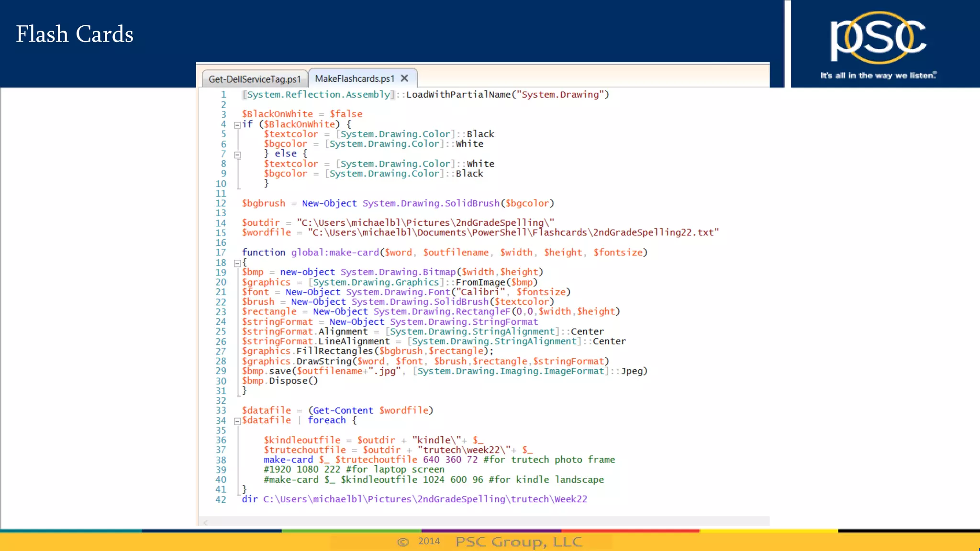Collapse the make-card function body
The width and height of the screenshot is (980, 551).
click(x=237, y=263)
